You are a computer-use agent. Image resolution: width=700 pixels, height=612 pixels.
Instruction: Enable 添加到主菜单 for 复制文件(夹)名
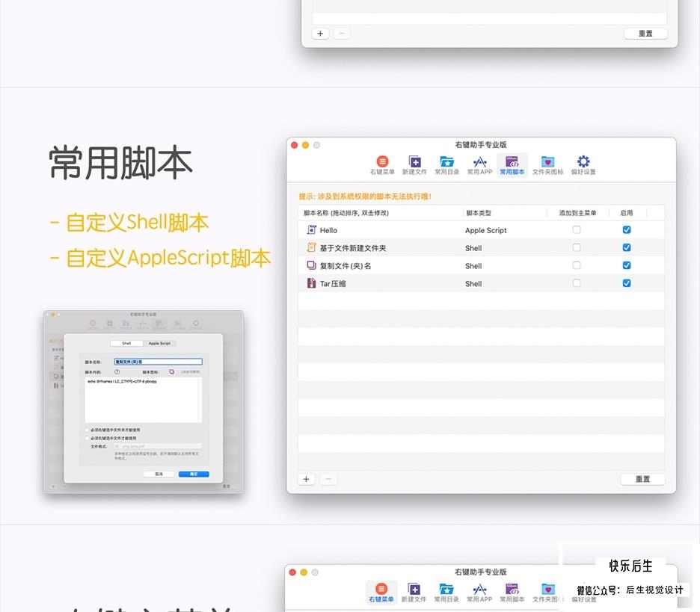pyautogui.click(x=577, y=265)
